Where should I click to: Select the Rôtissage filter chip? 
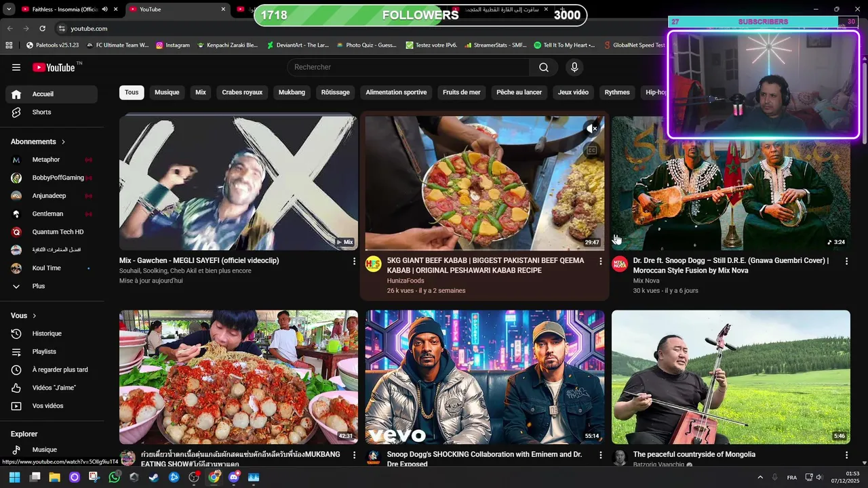click(x=335, y=92)
